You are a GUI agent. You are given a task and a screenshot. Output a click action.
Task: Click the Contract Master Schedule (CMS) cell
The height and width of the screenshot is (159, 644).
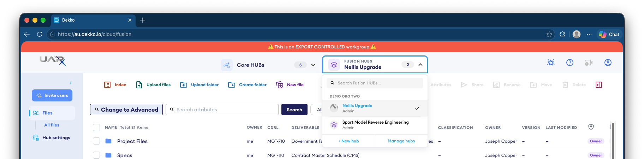click(x=326, y=155)
